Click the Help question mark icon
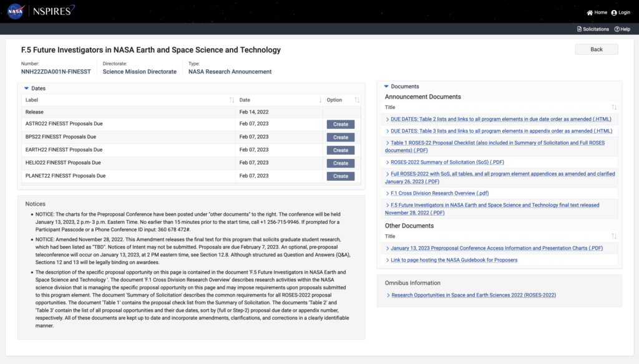Image resolution: width=639 pixels, height=364 pixels. tap(617, 29)
